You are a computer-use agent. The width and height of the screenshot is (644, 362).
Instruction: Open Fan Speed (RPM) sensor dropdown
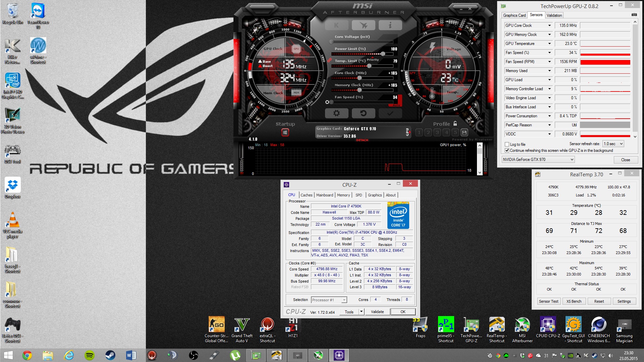[x=549, y=62]
